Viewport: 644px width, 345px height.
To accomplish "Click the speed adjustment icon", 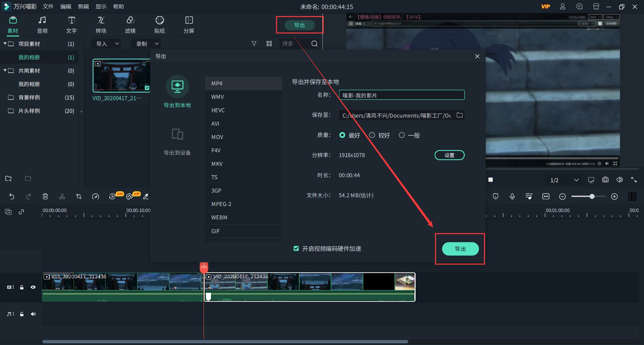I will [x=96, y=197].
